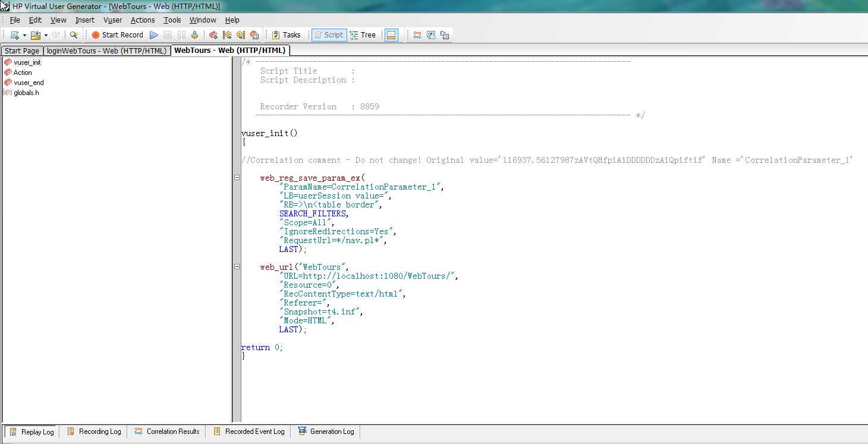Open the Edit menu
Screen dimensions: 868x444
pos(35,20)
